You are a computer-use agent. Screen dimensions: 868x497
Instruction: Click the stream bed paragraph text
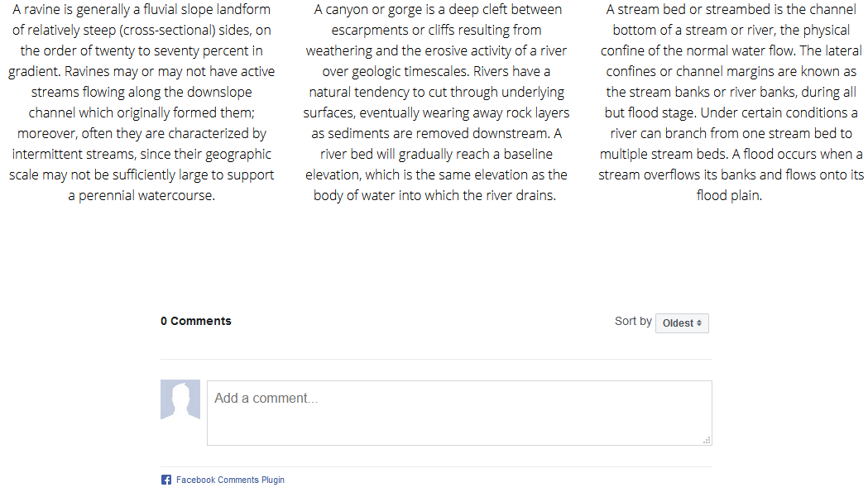pyautogui.click(x=730, y=102)
